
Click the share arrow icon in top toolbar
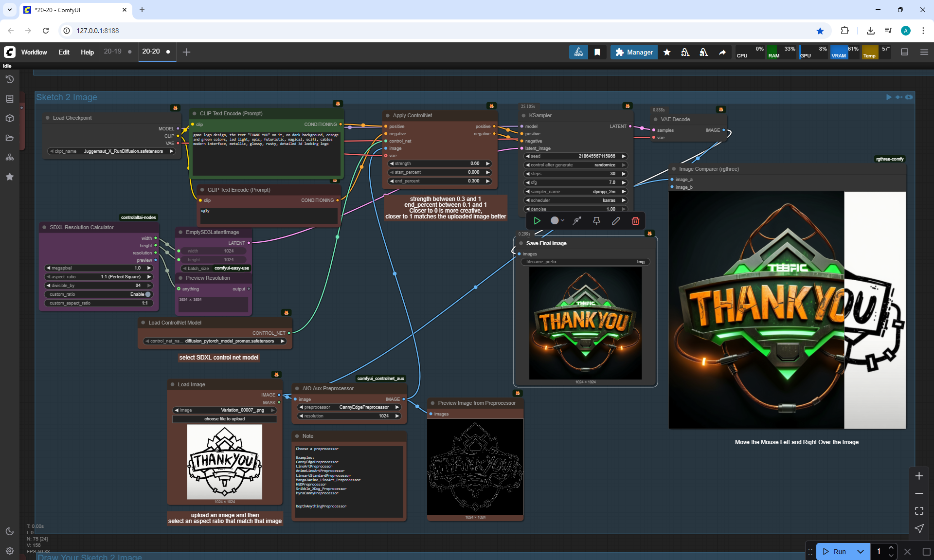[x=722, y=52]
